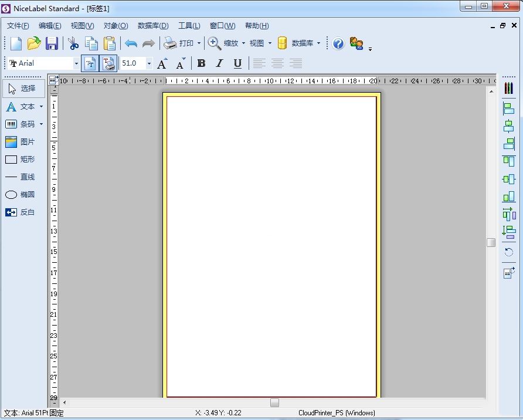Paste from clipboard icon

pos(110,43)
